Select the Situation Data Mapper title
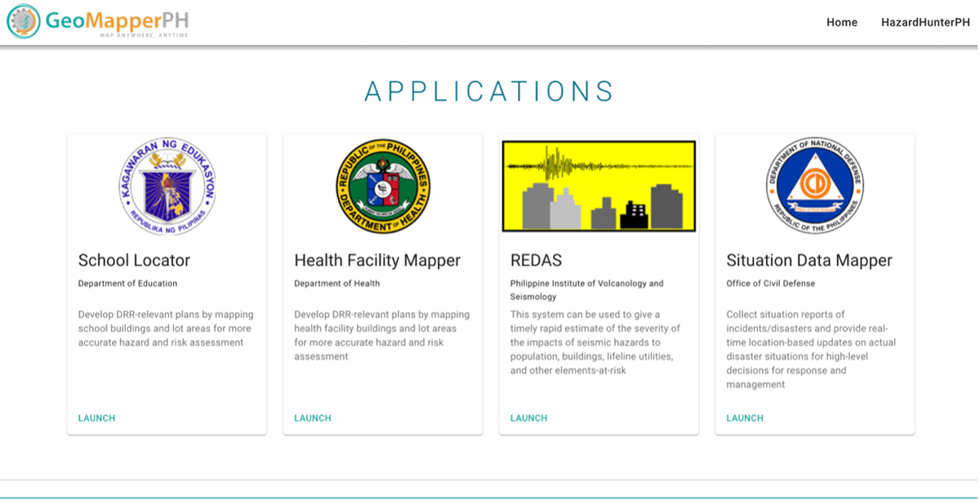 pos(809,261)
